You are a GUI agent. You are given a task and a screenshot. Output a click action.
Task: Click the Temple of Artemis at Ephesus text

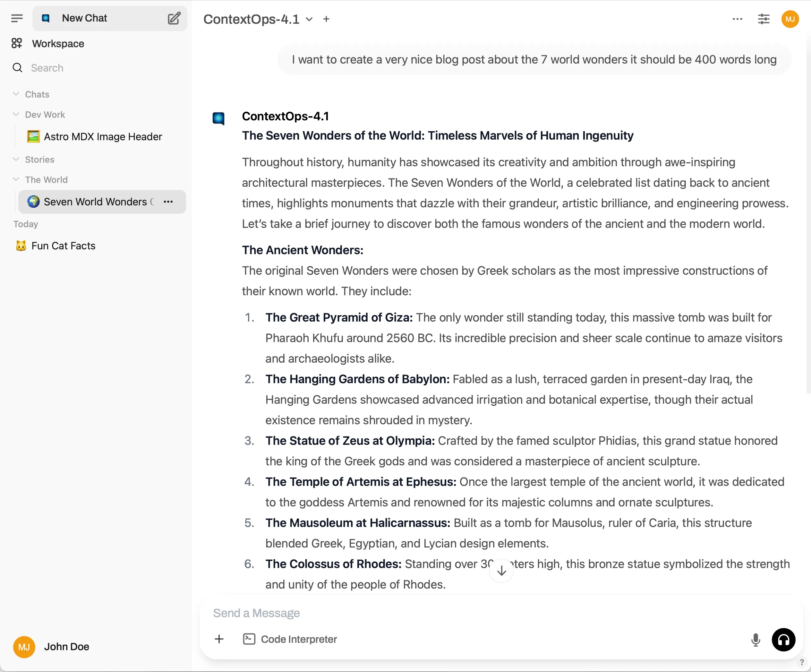coord(361,481)
